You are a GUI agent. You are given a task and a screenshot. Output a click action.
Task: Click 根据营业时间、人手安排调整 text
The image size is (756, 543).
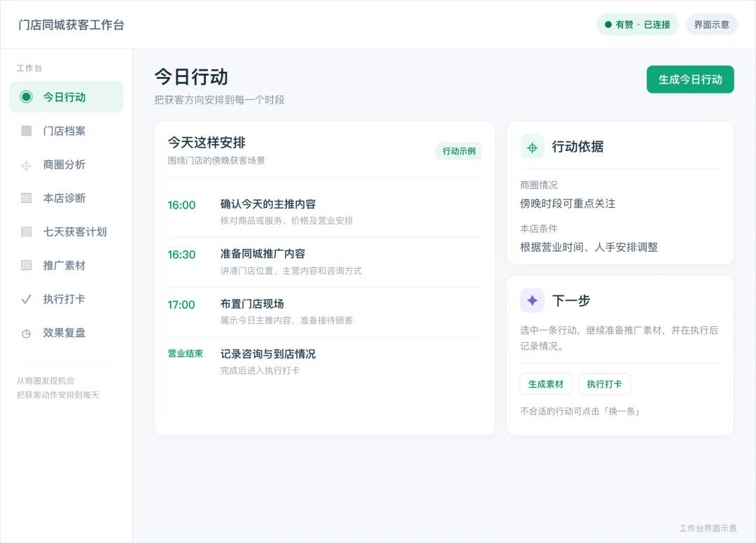589,247
